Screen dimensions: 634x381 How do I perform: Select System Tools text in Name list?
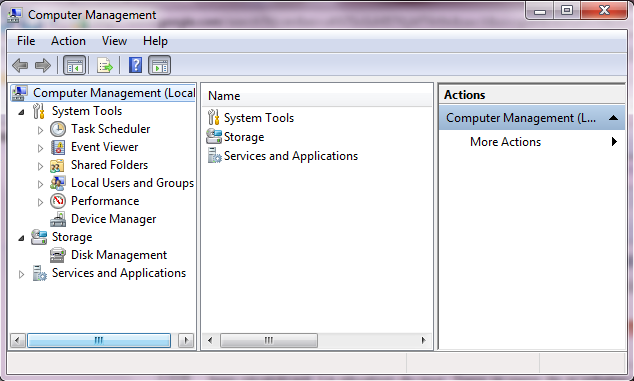(259, 118)
